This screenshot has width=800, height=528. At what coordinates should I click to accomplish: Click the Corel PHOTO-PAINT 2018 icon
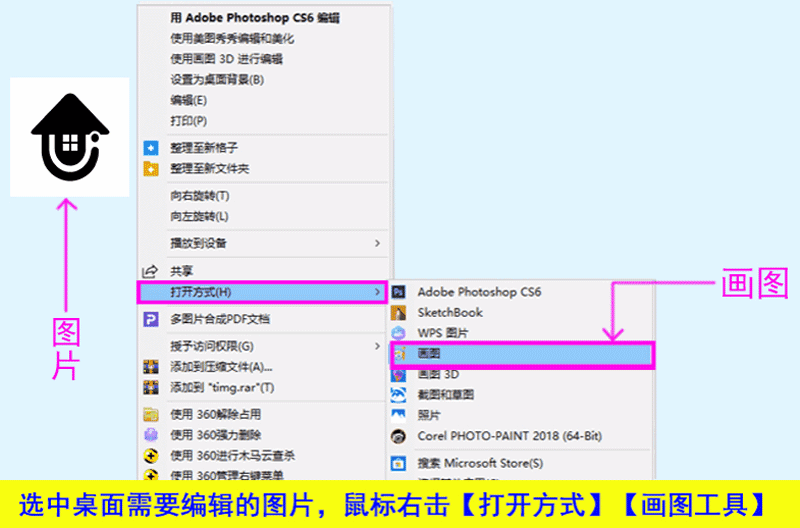398,436
